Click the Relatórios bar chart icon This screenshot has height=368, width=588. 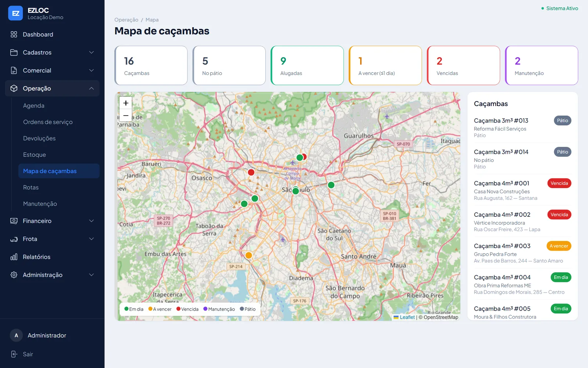[14, 257]
